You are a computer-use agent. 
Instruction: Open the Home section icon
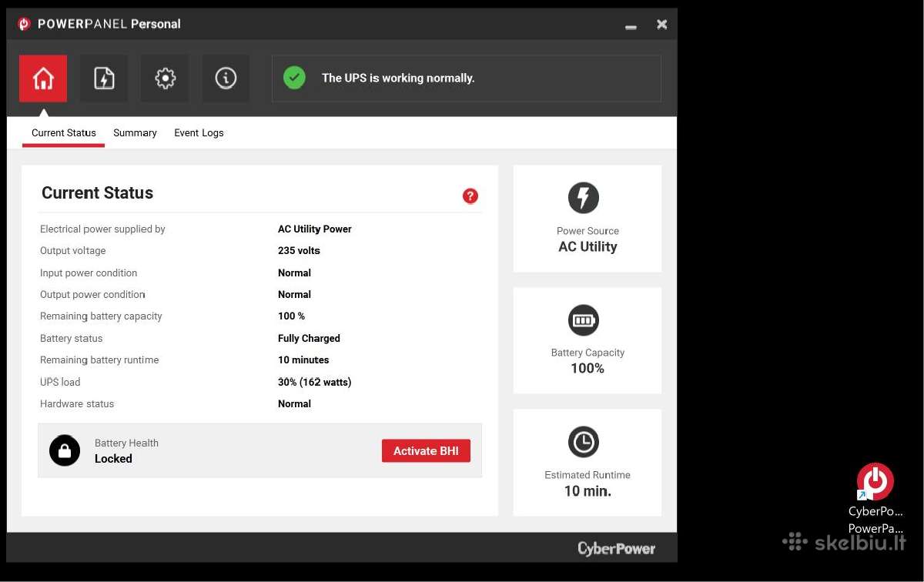tap(43, 79)
